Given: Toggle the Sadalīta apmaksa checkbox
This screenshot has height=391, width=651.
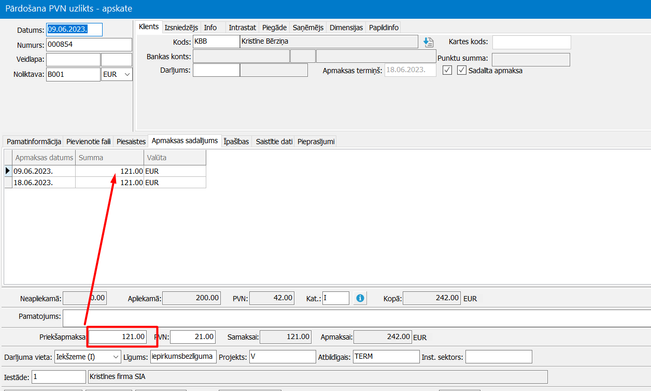Looking at the screenshot, I should tap(462, 70).
